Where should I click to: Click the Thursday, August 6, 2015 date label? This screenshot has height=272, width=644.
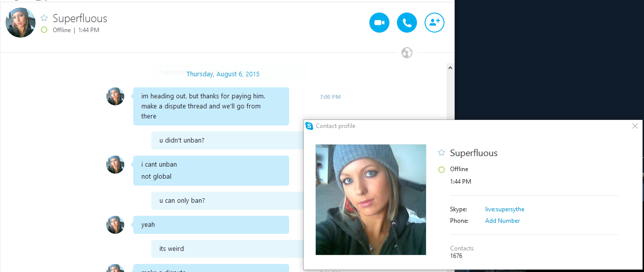coord(223,74)
